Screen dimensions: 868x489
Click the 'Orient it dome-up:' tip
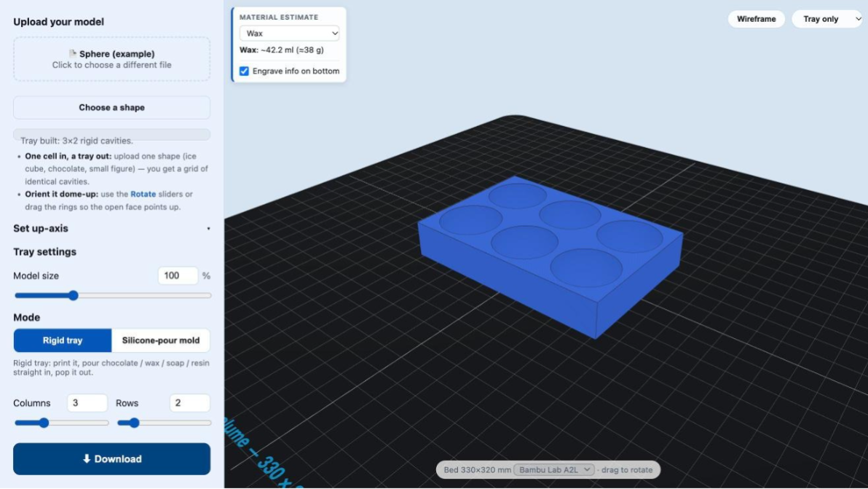point(61,195)
